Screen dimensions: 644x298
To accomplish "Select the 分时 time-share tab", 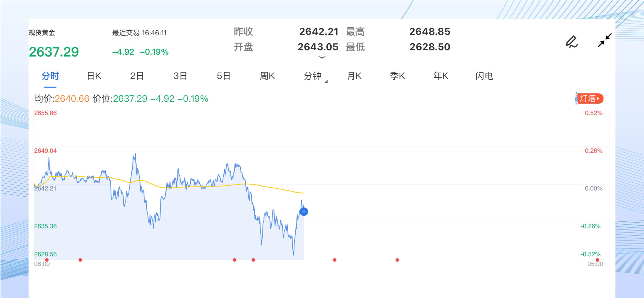I will pyautogui.click(x=50, y=76).
